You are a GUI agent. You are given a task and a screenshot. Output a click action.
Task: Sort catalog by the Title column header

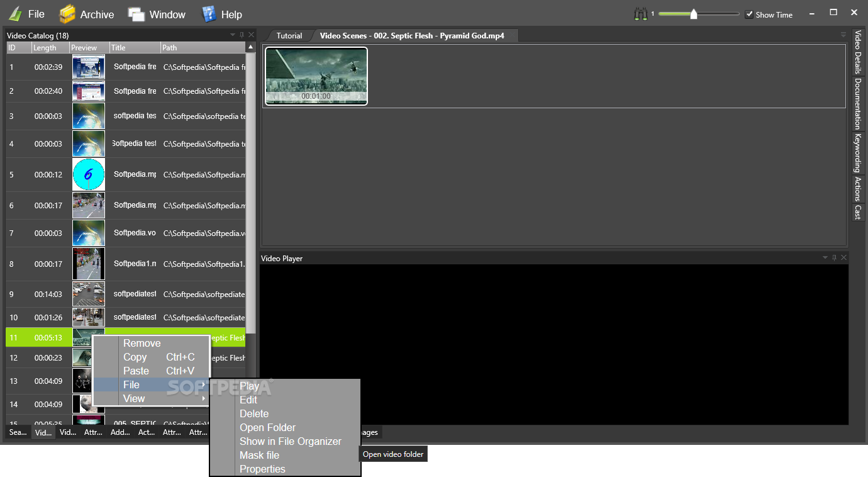point(135,47)
